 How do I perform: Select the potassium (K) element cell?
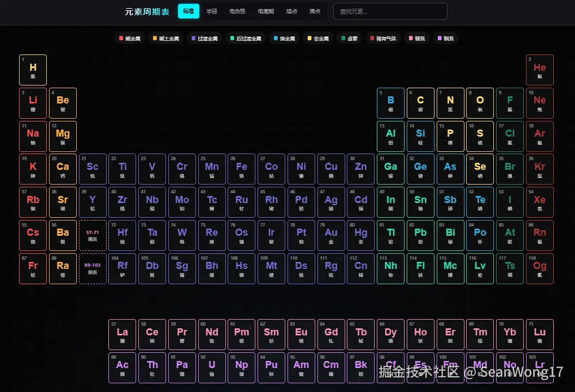[33, 169]
